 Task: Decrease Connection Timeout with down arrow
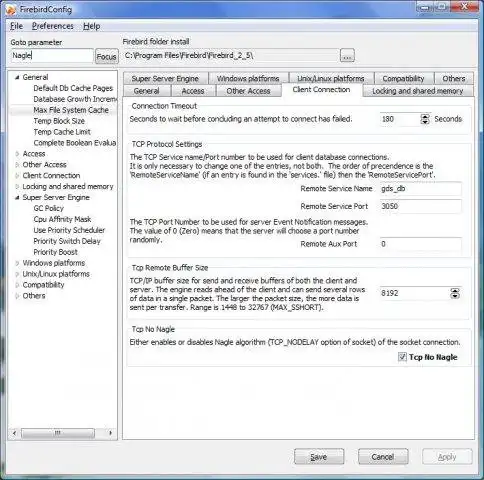click(425, 122)
